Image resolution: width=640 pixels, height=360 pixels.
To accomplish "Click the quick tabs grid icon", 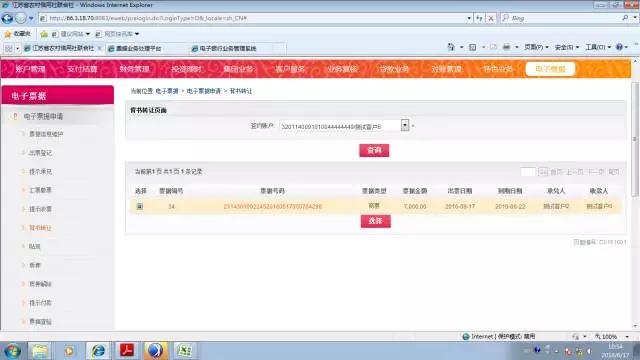I will (x=9, y=49).
